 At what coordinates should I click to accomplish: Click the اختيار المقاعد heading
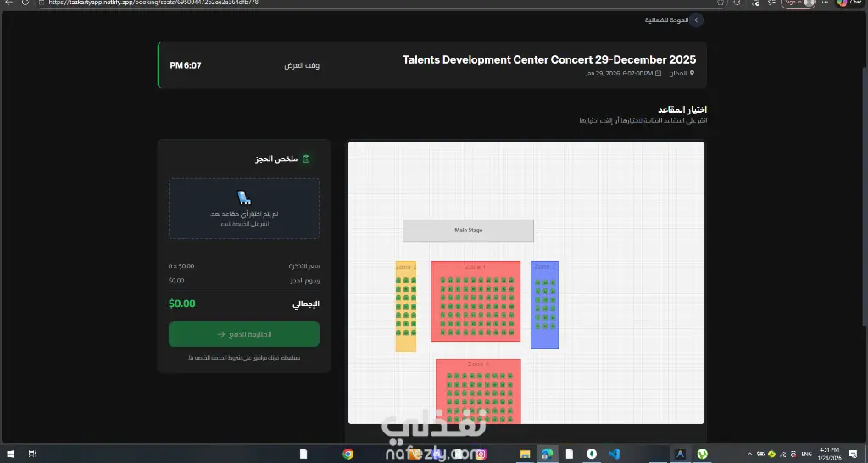(682, 109)
